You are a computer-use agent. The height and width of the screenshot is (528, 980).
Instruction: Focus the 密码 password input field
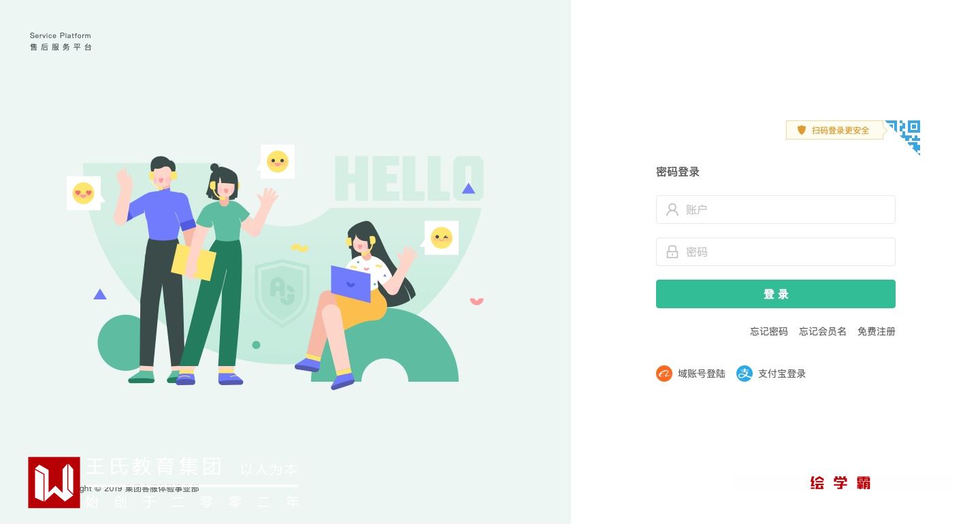click(776, 252)
